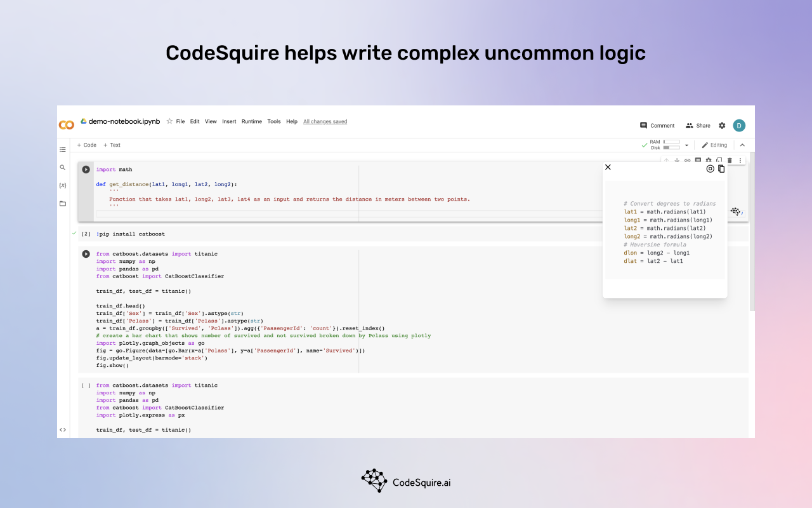Click the Colab logo icon

[x=67, y=125]
